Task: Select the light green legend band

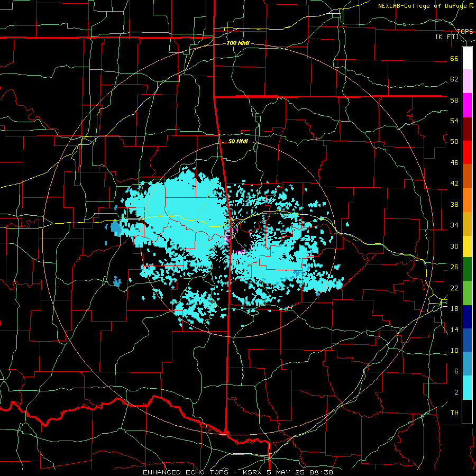Action: (467, 293)
